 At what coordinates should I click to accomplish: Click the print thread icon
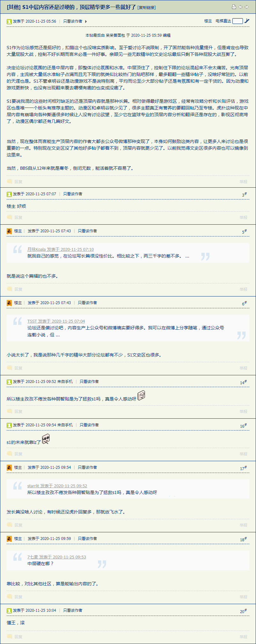(x=234, y=7)
